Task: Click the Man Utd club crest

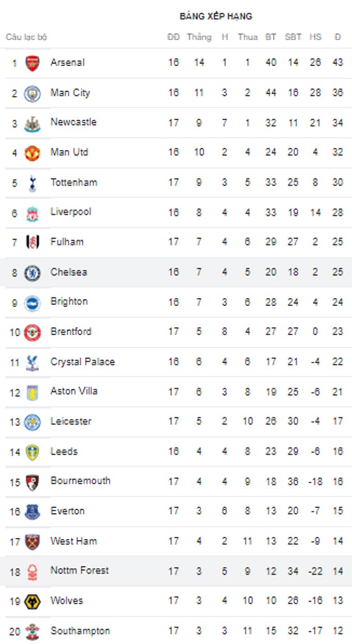Action: (33, 153)
